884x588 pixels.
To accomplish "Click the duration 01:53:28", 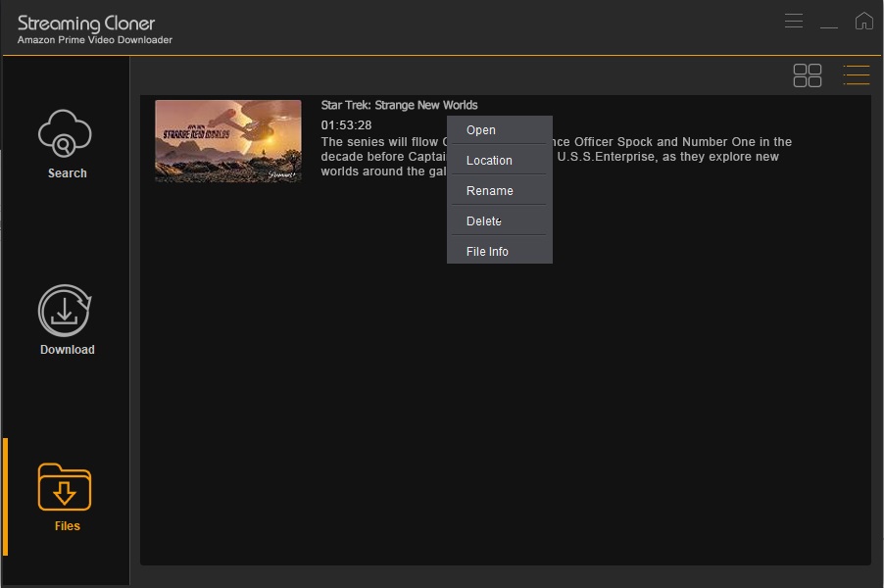I will point(346,125).
